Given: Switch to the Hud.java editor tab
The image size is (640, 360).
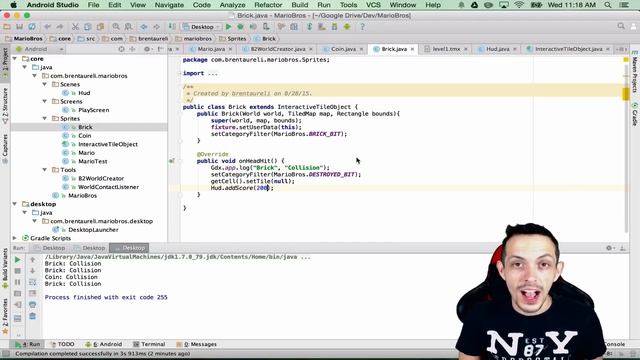Looking at the screenshot, I should 498,49.
